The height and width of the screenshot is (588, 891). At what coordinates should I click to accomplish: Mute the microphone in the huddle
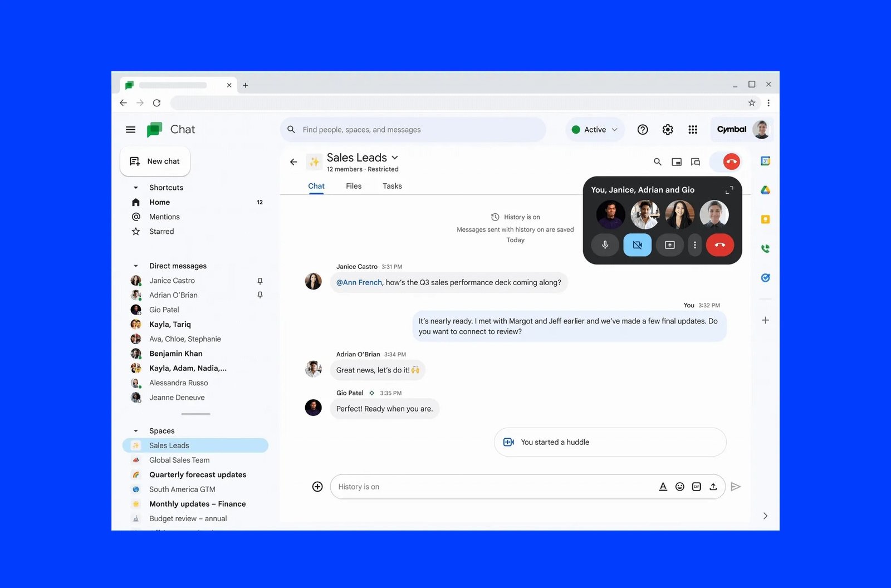point(605,244)
